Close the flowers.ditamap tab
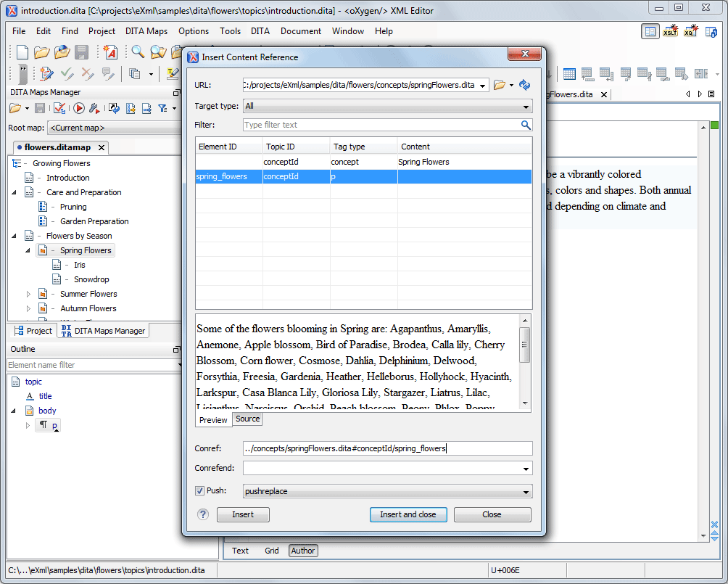 point(102,148)
